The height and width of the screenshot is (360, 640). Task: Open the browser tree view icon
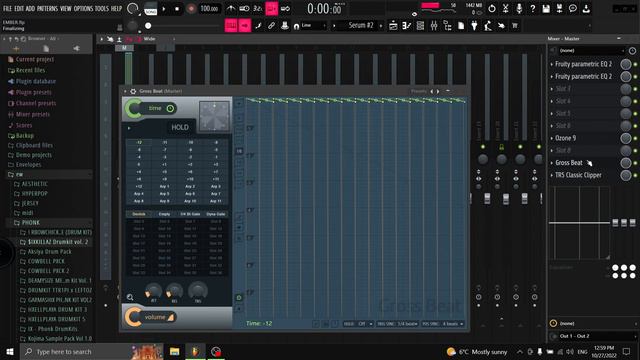447,26
